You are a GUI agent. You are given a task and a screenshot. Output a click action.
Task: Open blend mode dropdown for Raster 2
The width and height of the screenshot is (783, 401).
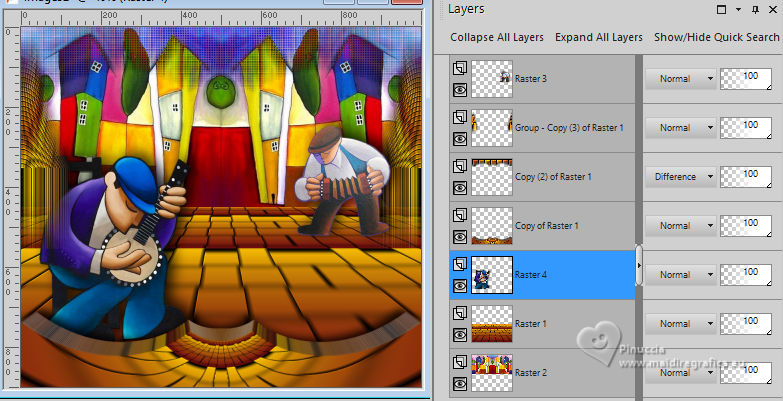pos(681,373)
